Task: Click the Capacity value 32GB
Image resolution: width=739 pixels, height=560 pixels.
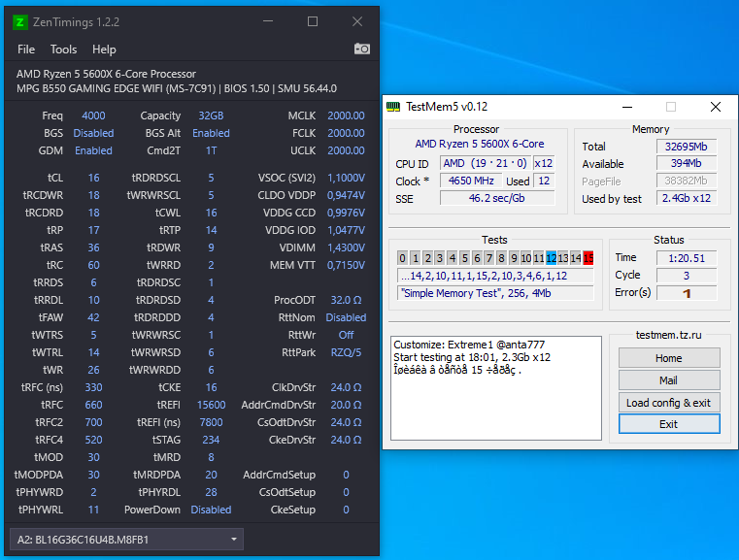Action: pos(211,115)
